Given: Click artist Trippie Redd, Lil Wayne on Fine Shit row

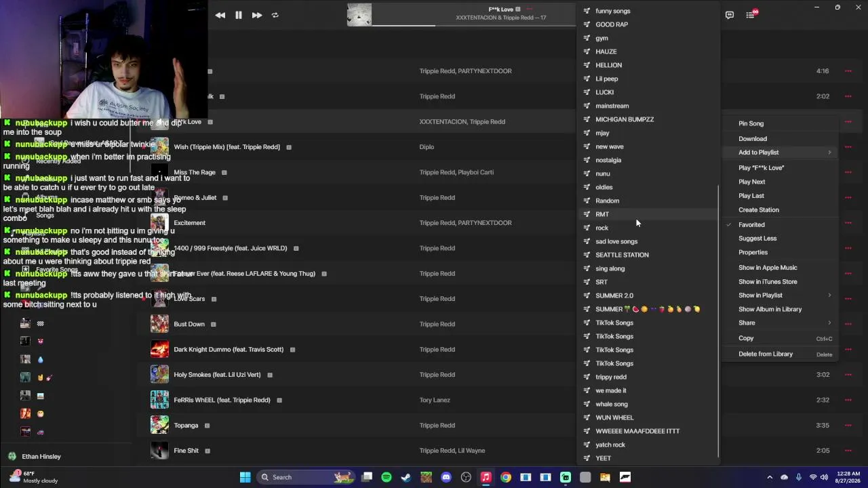Looking at the screenshot, I should point(452,451).
